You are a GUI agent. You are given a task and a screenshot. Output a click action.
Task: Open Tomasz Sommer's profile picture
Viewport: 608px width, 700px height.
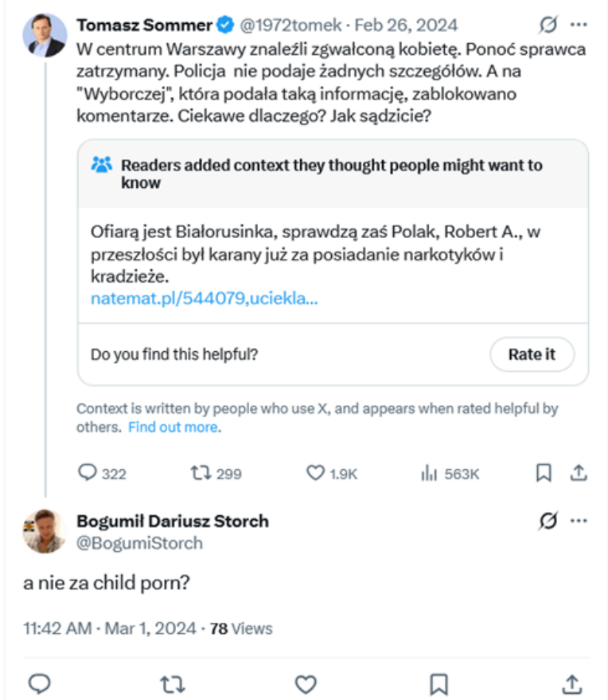[45, 35]
